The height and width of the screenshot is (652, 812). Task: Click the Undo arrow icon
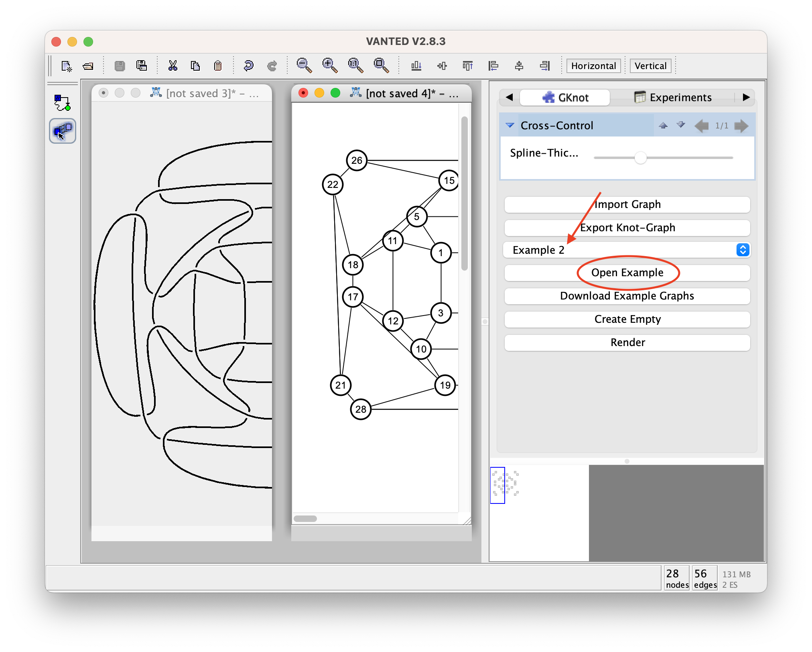(248, 66)
